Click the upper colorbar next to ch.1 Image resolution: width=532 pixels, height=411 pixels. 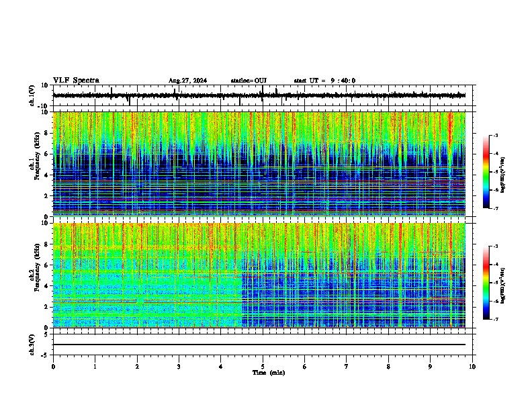[486, 172]
